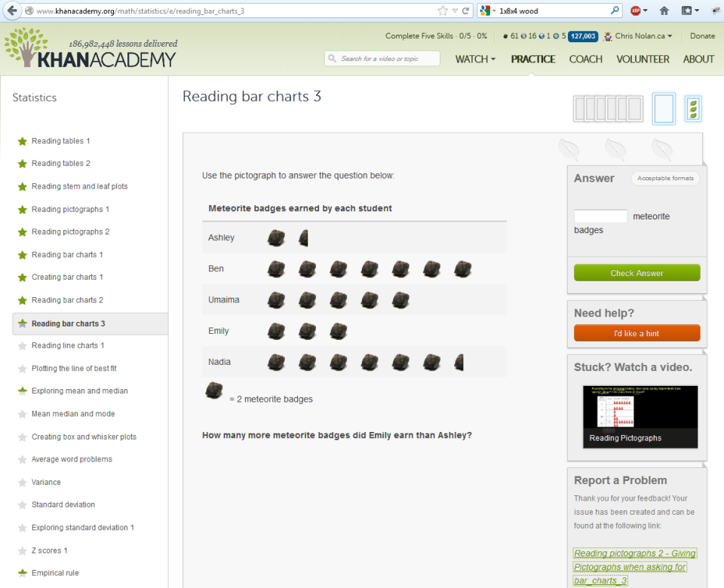Click the browser back arrow button
Image resolution: width=724 pixels, height=588 pixels.
[x=12, y=11]
